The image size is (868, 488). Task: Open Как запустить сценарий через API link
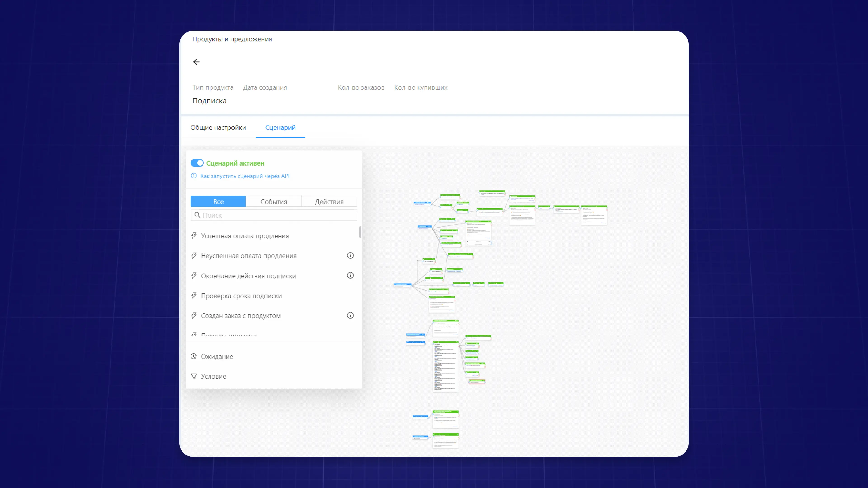245,176
